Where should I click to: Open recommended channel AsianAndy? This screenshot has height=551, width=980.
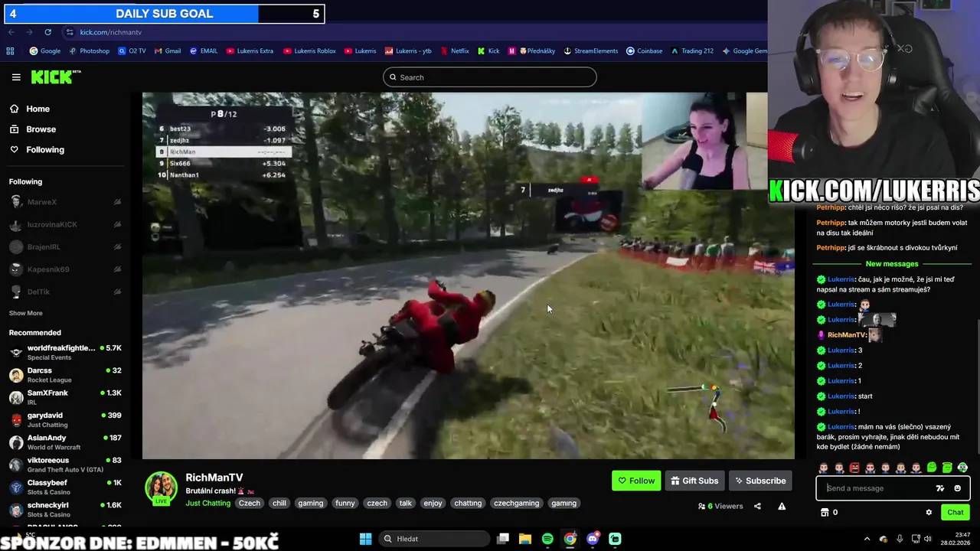(x=65, y=442)
